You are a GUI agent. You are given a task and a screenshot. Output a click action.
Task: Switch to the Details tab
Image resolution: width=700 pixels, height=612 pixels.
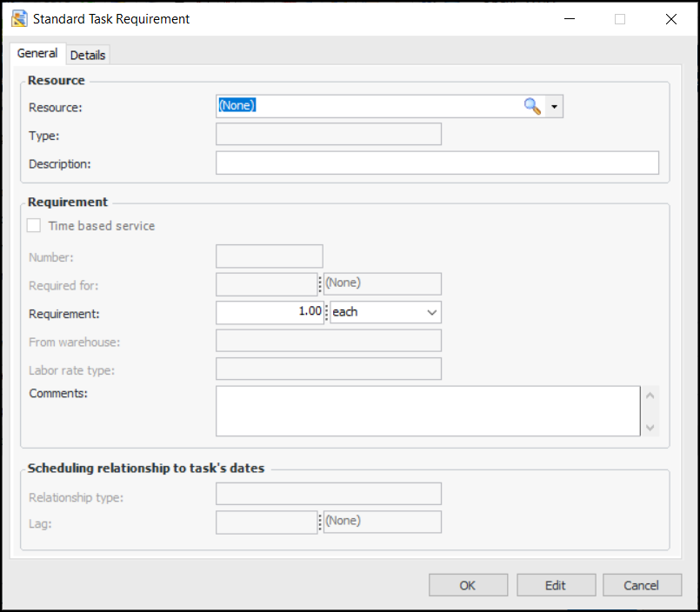point(88,55)
